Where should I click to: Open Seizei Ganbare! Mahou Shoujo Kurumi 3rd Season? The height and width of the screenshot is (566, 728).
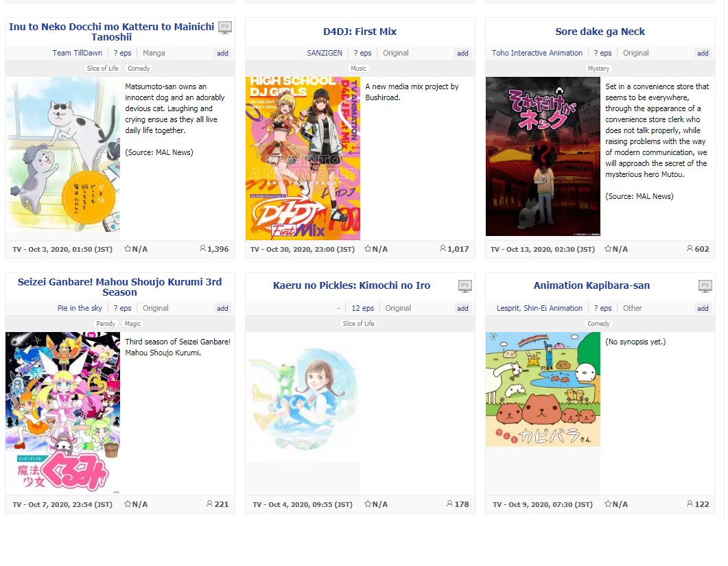119,287
